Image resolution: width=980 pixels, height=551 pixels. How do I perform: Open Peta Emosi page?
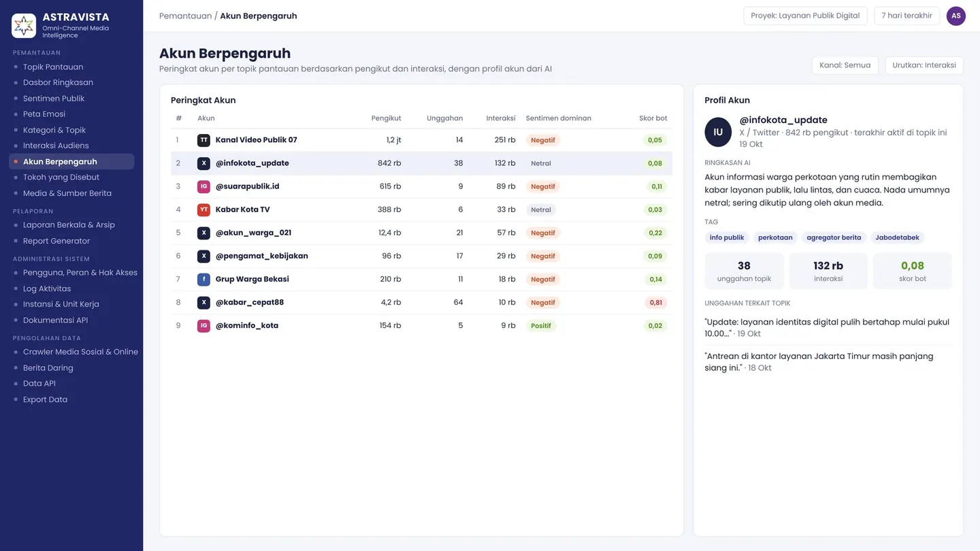click(44, 114)
